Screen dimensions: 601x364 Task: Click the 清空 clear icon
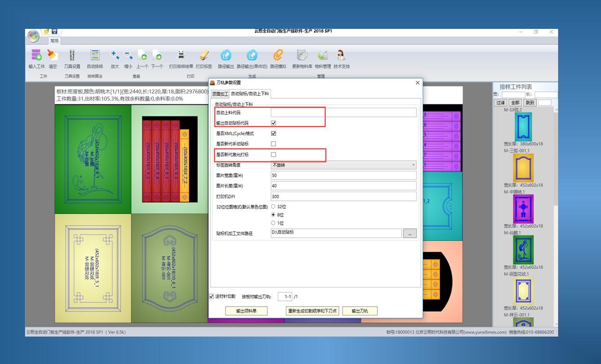(53, 55)
